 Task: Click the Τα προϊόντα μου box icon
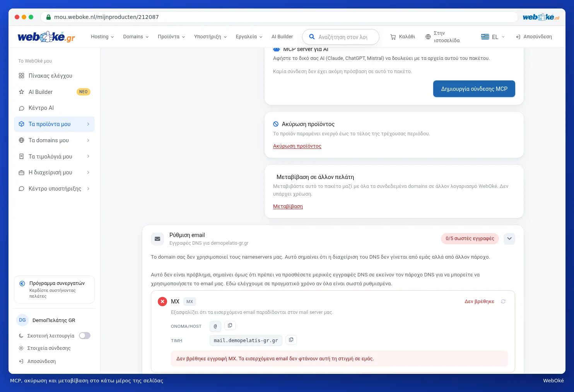tap(22, 124)
